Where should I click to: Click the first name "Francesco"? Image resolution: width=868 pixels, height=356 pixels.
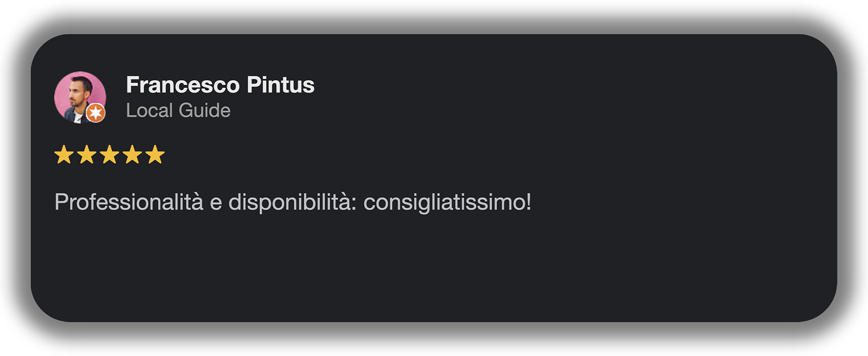(183, 85)
